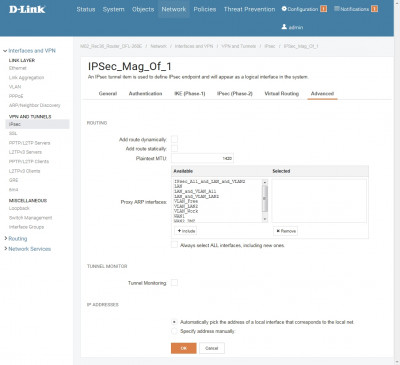The height and width of the screenshot is (365, 400).
Task: Open the Status menu
Action: pos(86,9)
